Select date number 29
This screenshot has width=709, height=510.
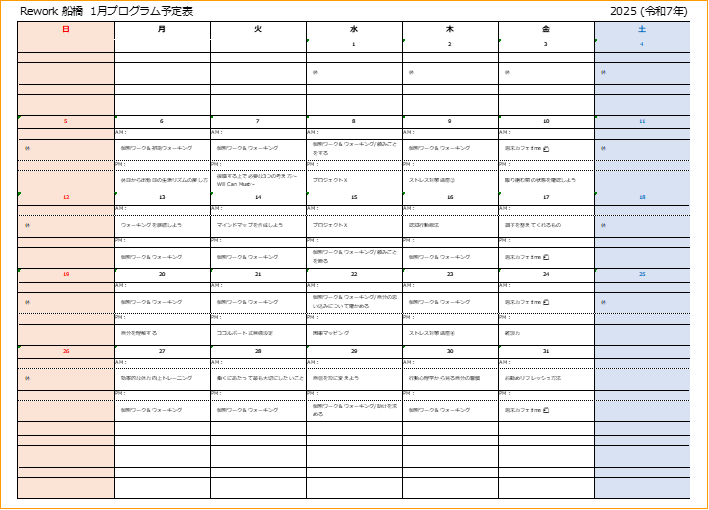click(354, 351)
